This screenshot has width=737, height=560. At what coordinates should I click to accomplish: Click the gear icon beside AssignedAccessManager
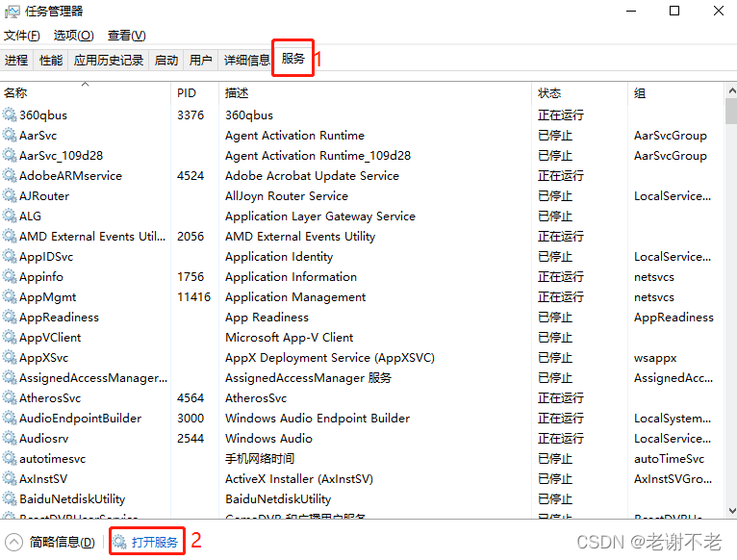click(x=10, y=377)
